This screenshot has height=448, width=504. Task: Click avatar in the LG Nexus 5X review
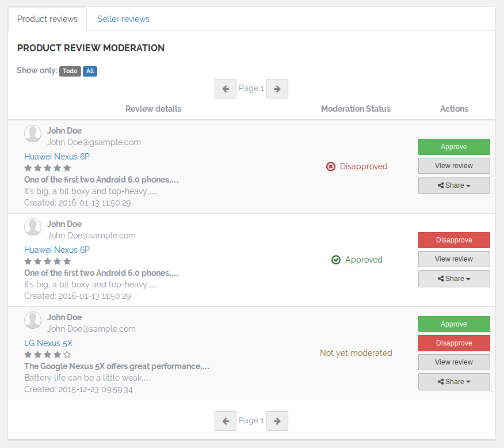click(33, 320)
